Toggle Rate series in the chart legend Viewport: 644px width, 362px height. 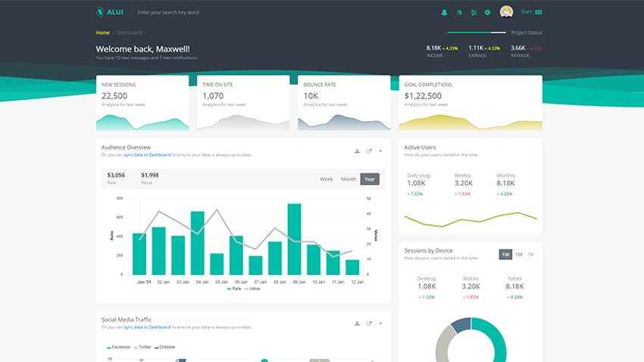point(233,289)
